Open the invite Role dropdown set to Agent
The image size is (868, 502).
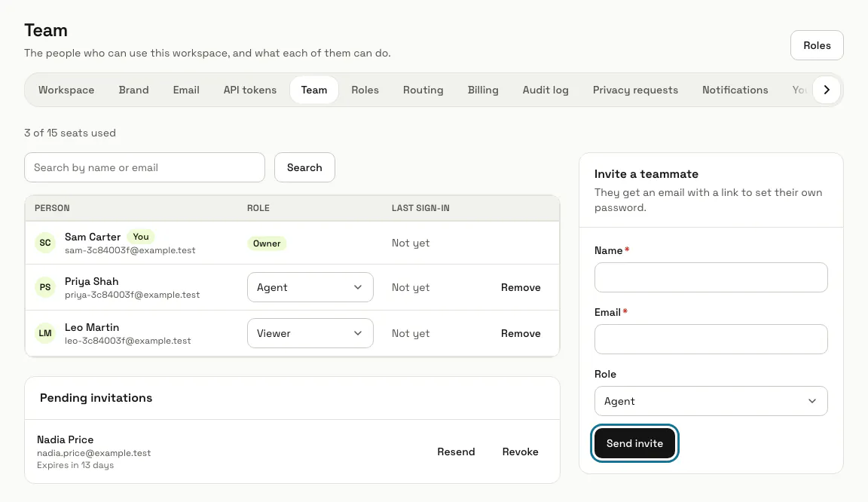711,401
